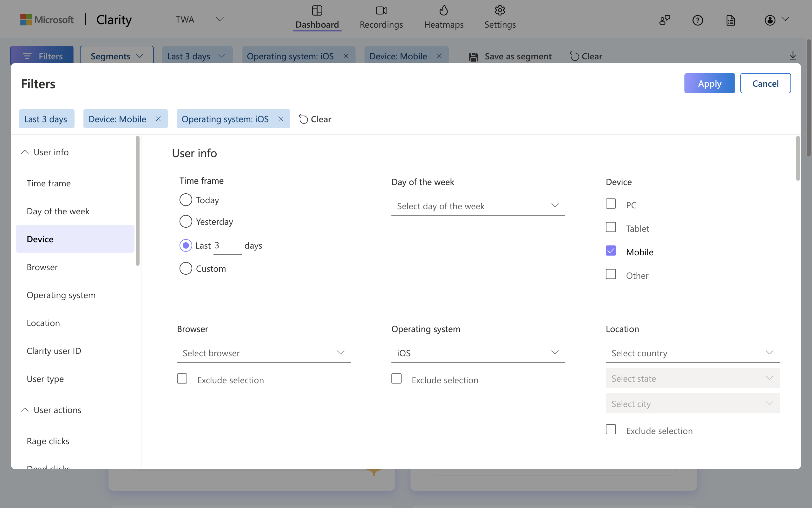Open the Select country dropdown
The height and width of the screenshot is (508, 812).
pos(692,353)
